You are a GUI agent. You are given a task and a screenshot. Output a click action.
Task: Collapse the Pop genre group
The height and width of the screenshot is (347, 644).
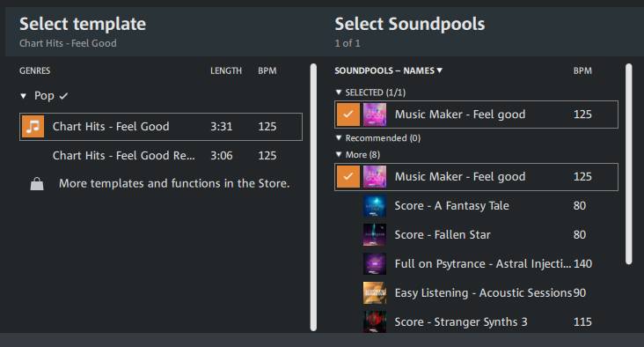coord(24,96)
